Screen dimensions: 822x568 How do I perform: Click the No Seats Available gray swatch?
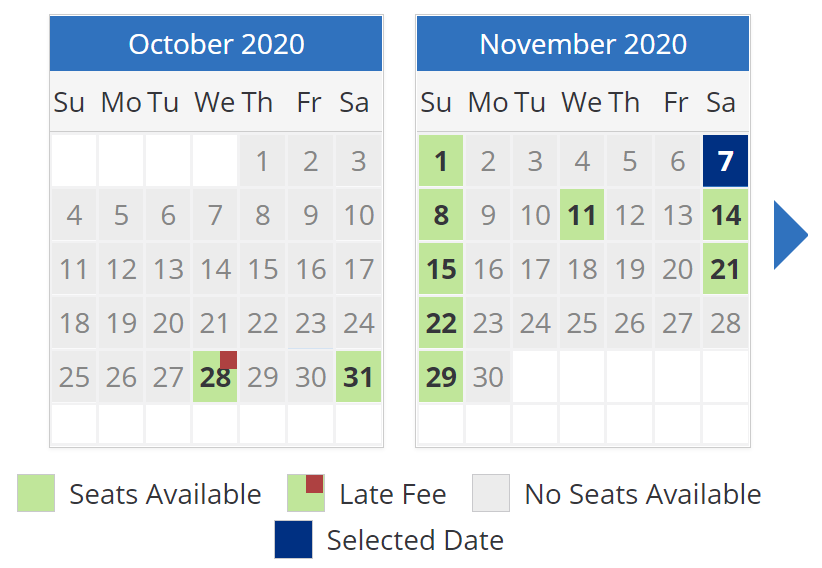click(491, 493)
